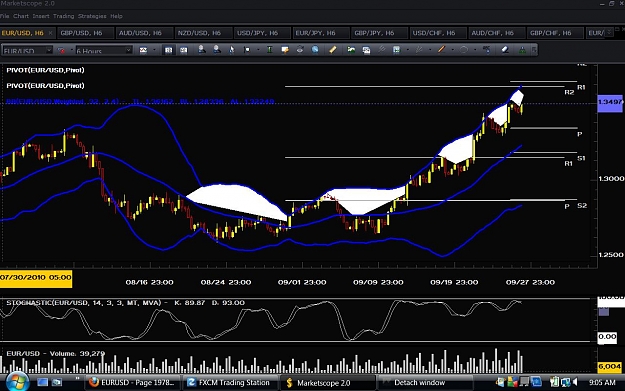The width and height of the screenshot is (625, 391).
Task: Click the Detach window taskbar button
Action: click(x=425, y=383)
